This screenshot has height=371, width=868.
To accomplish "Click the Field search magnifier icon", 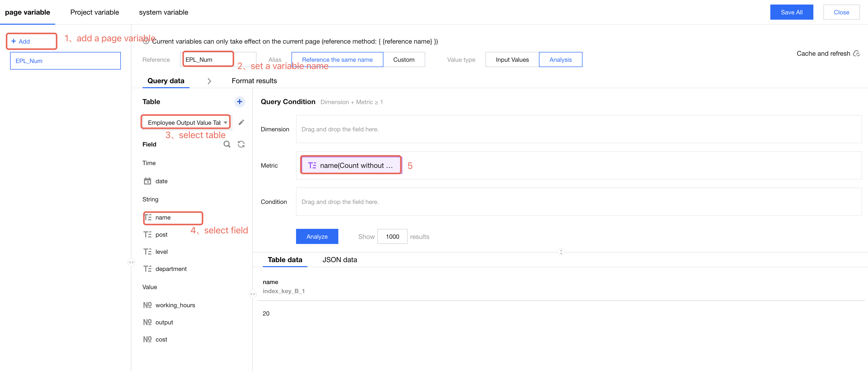I will [x=227, y=144].
